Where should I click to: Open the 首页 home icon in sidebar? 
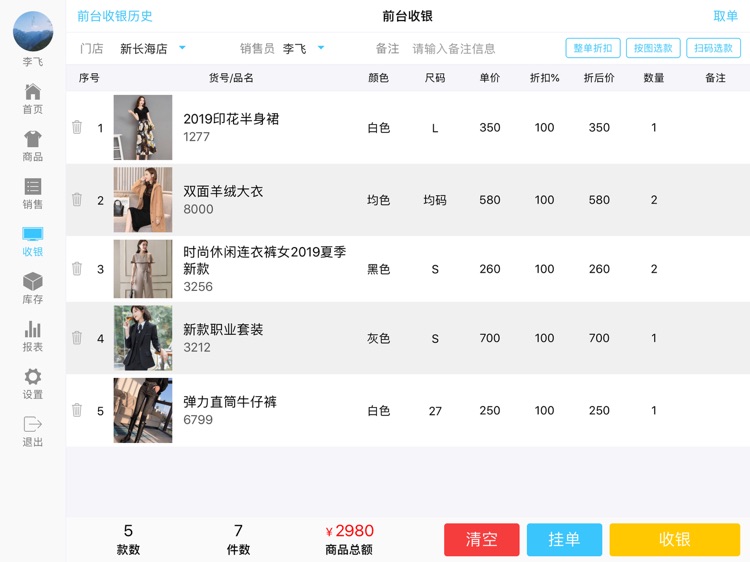tap(33, 91)
